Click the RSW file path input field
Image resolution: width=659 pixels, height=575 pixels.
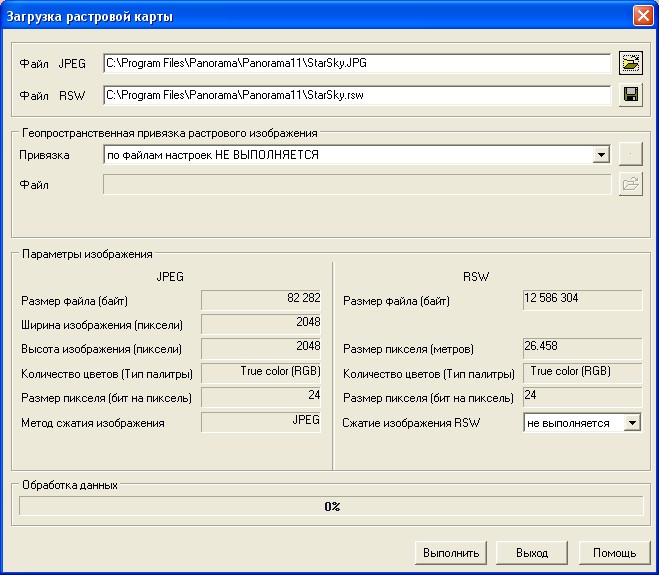click(356, 95)
